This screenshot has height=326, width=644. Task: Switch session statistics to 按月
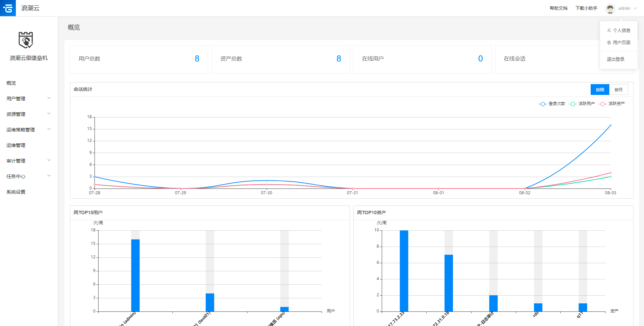pyautogui.click(x=618, y=90)
